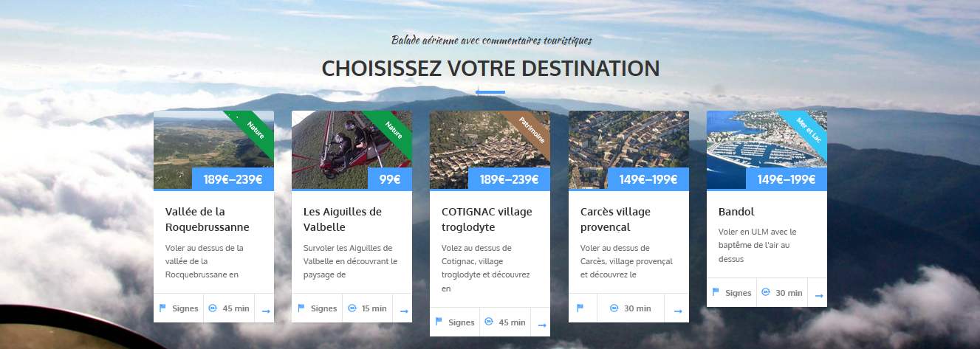The image size is (980, 349).
Task: Open COTIGNAC village troglodyte title link
Action: tap(487, 219)
